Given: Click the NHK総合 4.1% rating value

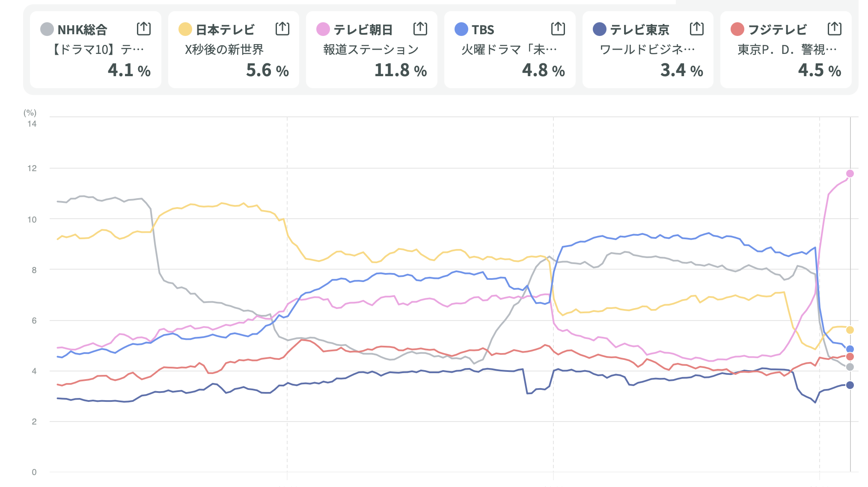Looking at the screenshot, I should point(129,70).
